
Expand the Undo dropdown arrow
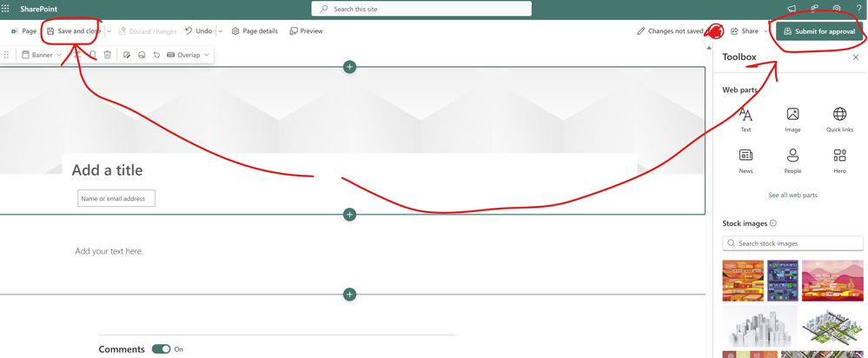(221, 31)
